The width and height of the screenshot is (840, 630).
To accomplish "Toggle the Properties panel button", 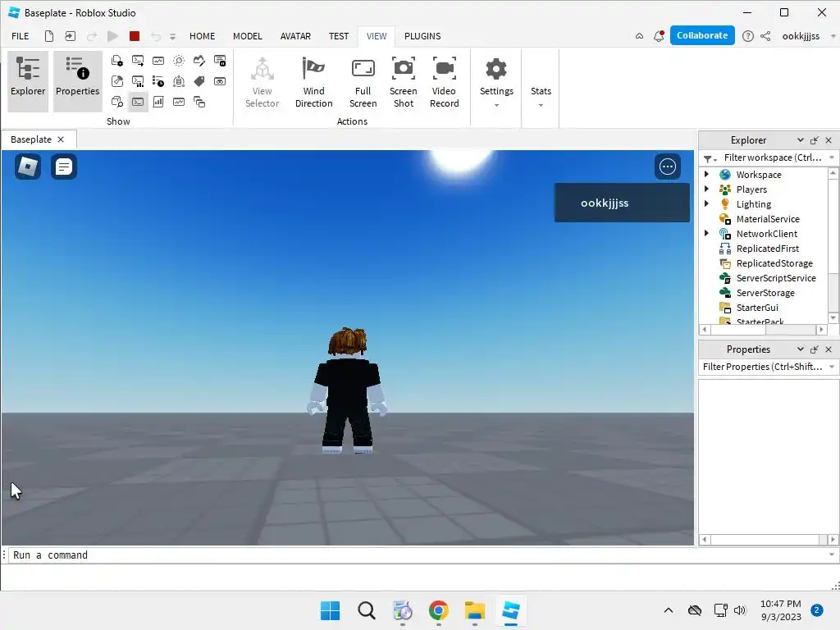I will pyautogui.click(x=78, y=81).
